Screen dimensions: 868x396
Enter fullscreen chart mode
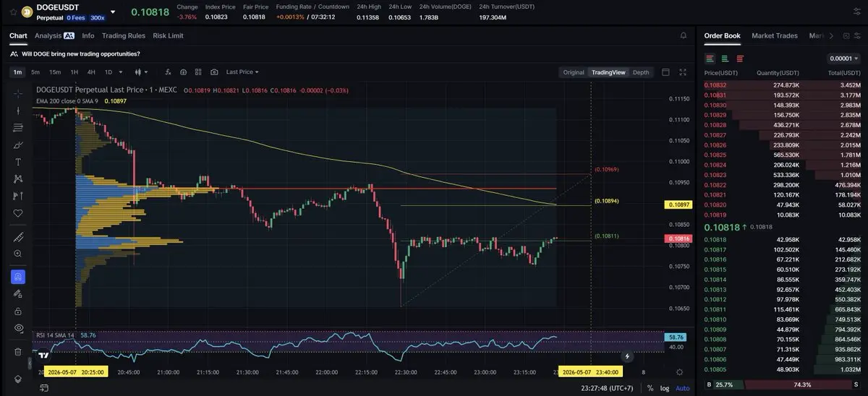[x=683, y=72]
